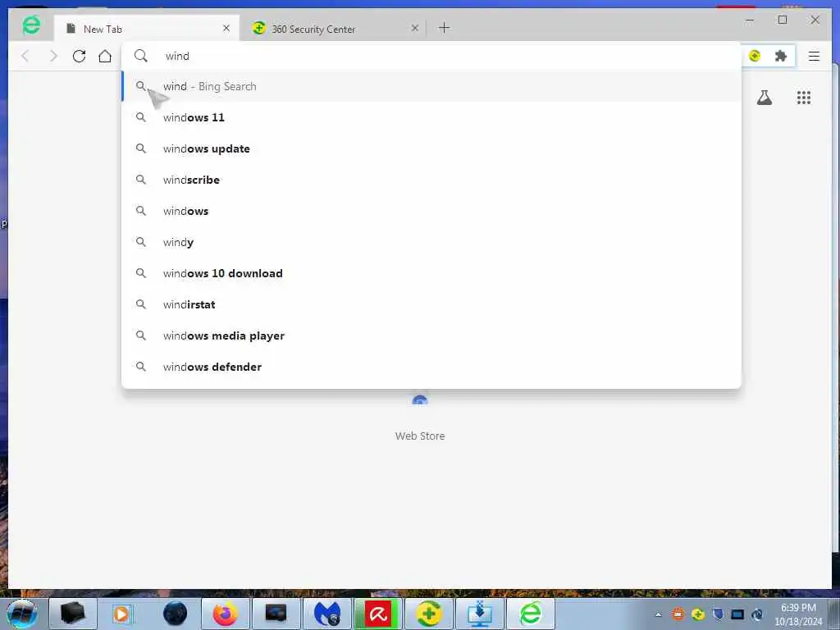Click the blue shield tray icon
Image resolution: width=840 pixels, height=630 pixels.
click(718, 614)
